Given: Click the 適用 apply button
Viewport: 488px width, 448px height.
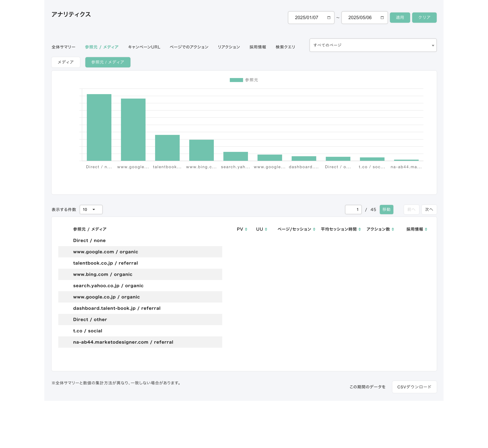Looking at the screenshot, I should 400,17.
